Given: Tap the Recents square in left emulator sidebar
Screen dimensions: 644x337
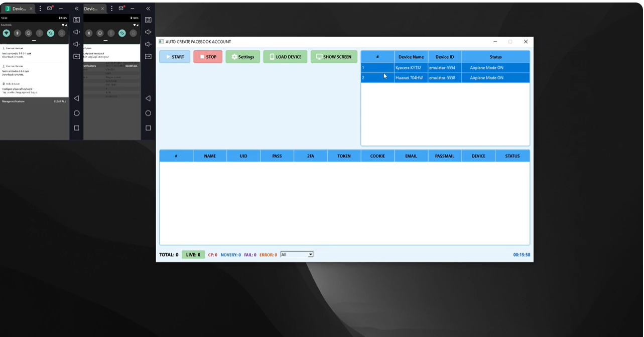Looking at the screenshot, I should [x=77, y=128].
